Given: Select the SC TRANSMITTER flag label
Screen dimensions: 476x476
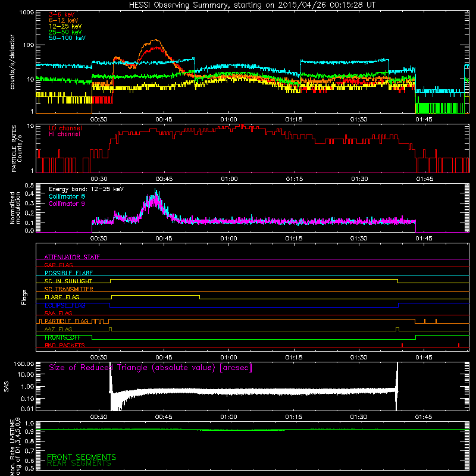Looking at the screenshot, I should 69,289.
